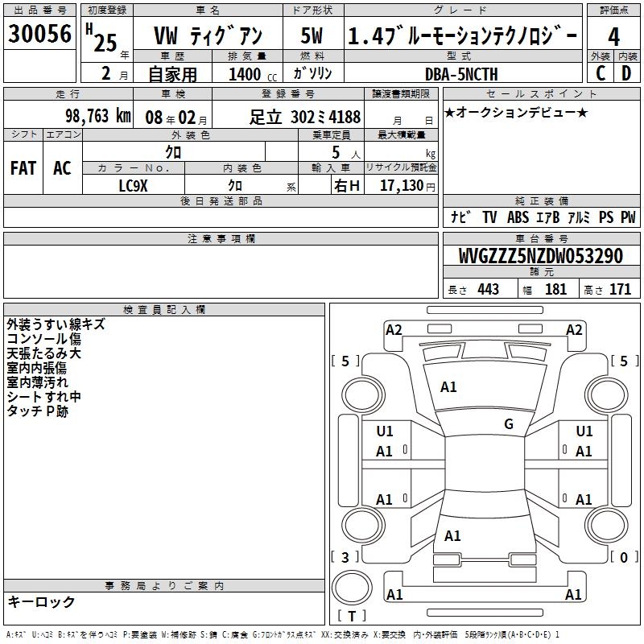Select the overall evaluation score 4
The image size is (644, 644).
[613, 36]
